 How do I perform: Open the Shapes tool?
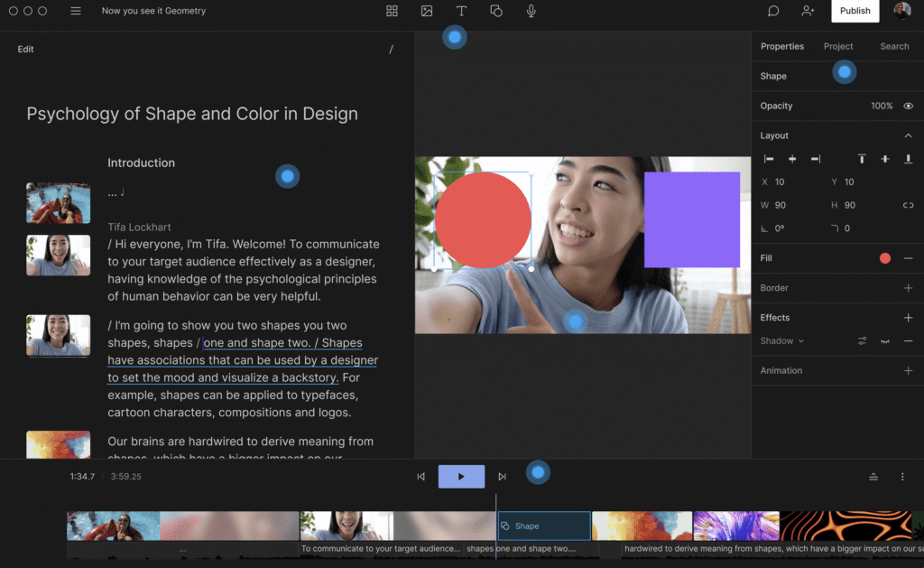point(496,11)
